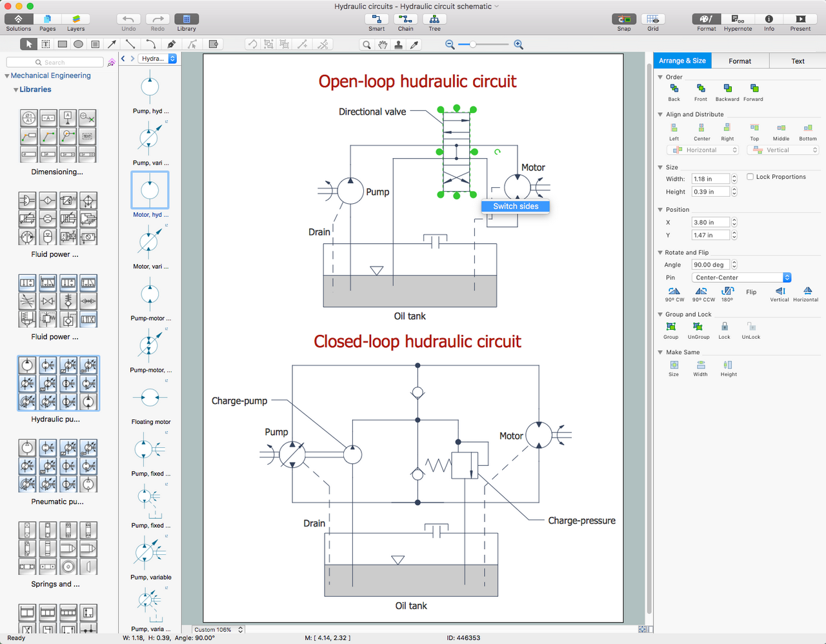Select the Chain connector mode

pyautogui.click(x=405, y=19)
